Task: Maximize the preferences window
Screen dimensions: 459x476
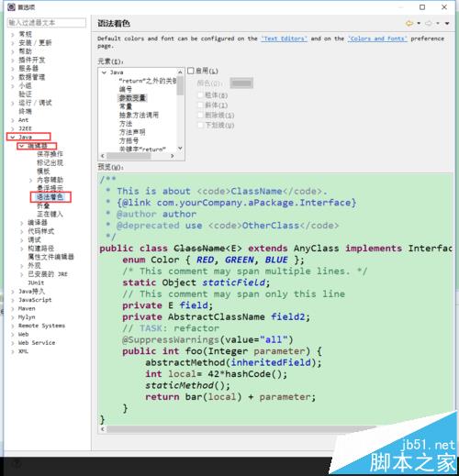Action: click(422, 7)
